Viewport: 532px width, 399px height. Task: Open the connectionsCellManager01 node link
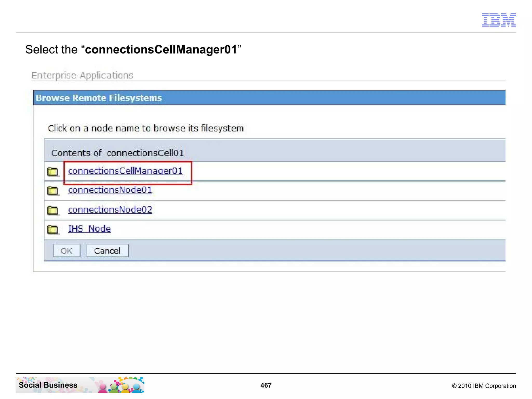tap(125, 171)
